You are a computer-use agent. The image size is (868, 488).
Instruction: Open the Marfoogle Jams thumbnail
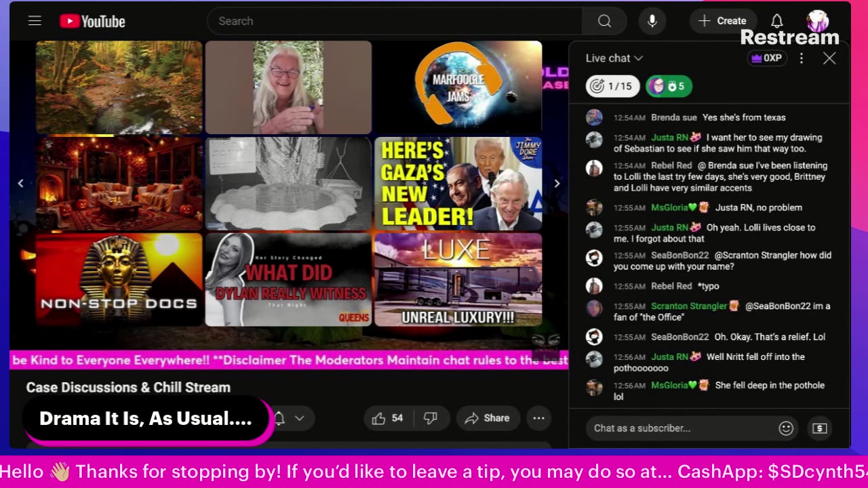458,87
